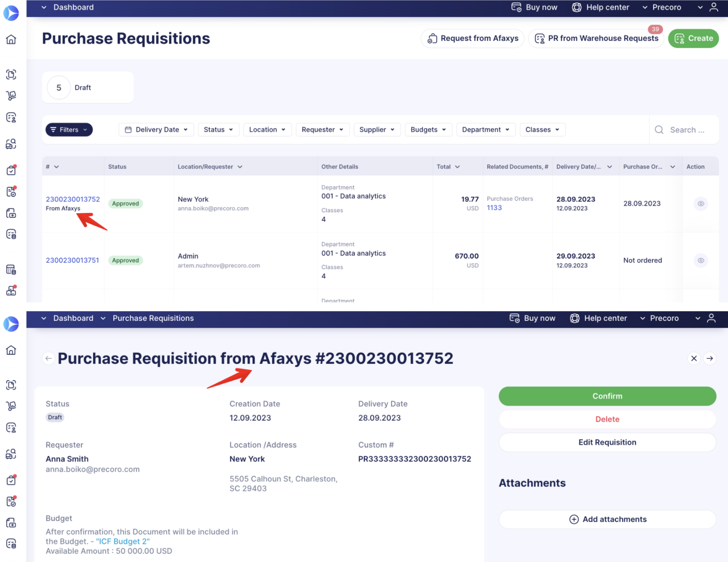Click bag-with-checkmark icon in lower sidebar
The image size is (728, 562).
pyautogui.click(x=11, y=480)
